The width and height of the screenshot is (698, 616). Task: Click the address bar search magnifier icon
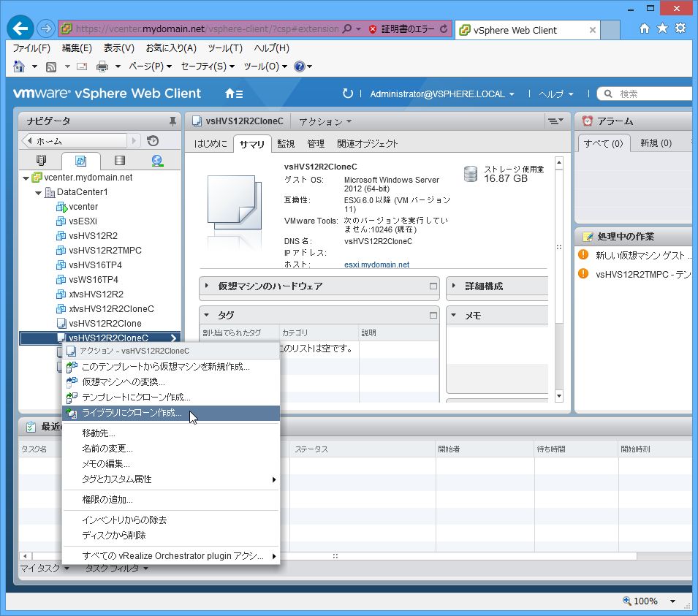[x=347, y=29]
